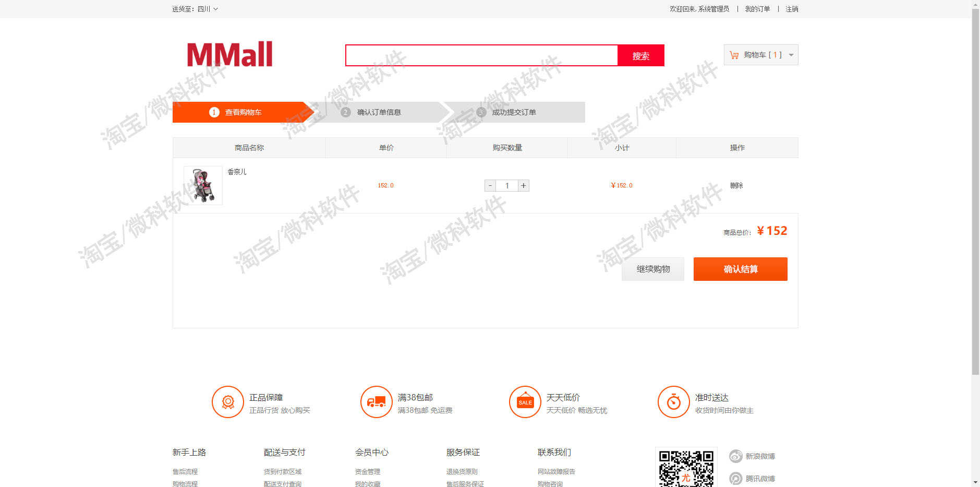Focus the search input box
980x487 pixels.
[x=482, y=55]
